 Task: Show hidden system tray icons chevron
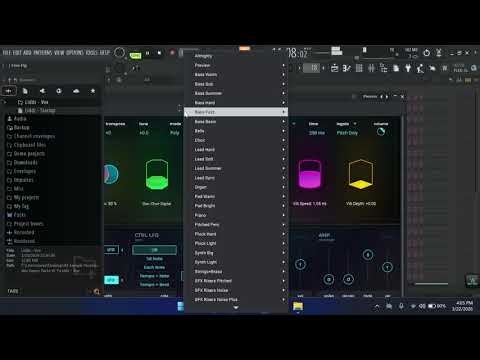click(377, 306)
